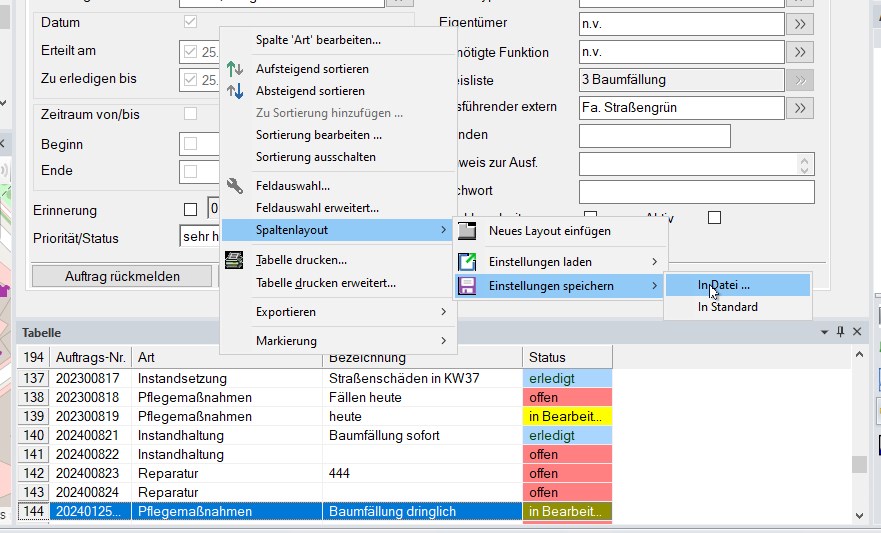Open Tabelle panel options dropdown arrow

click(x=824, y=332)
